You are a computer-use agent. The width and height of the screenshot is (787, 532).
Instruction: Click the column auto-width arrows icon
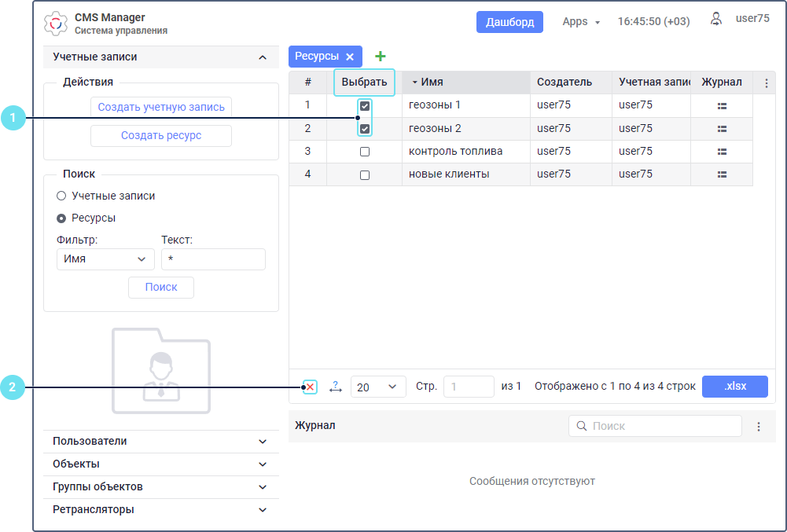click(x=336, y=387)
